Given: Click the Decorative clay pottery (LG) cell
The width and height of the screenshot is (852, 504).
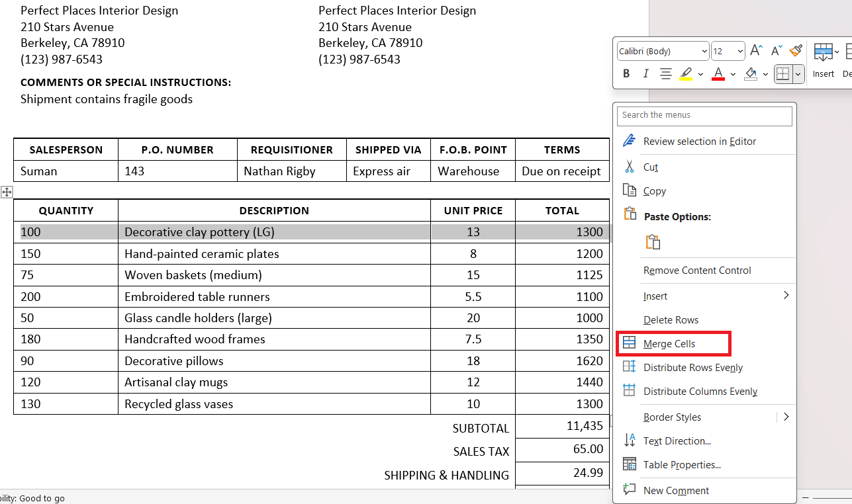Looking at the screenshot, I should [274, 232].
